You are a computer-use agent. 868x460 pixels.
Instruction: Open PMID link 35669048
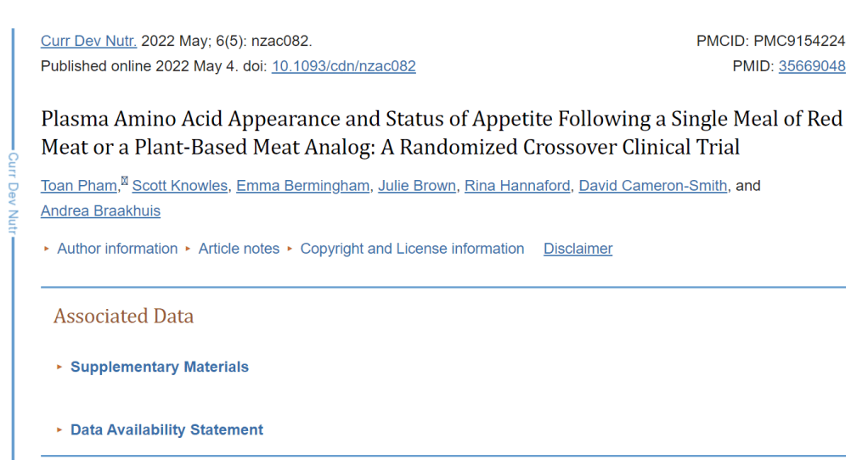click(811, 65)
